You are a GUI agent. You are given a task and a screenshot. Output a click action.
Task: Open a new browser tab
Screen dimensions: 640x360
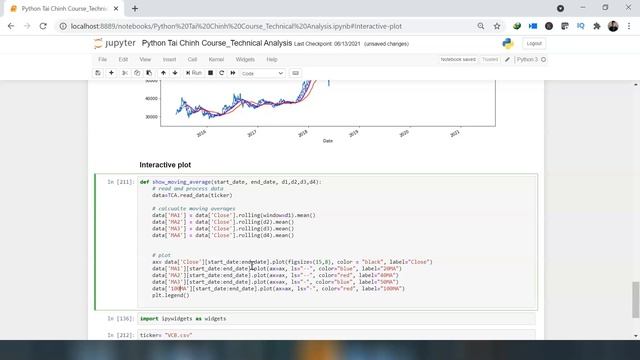click(135, 9)
